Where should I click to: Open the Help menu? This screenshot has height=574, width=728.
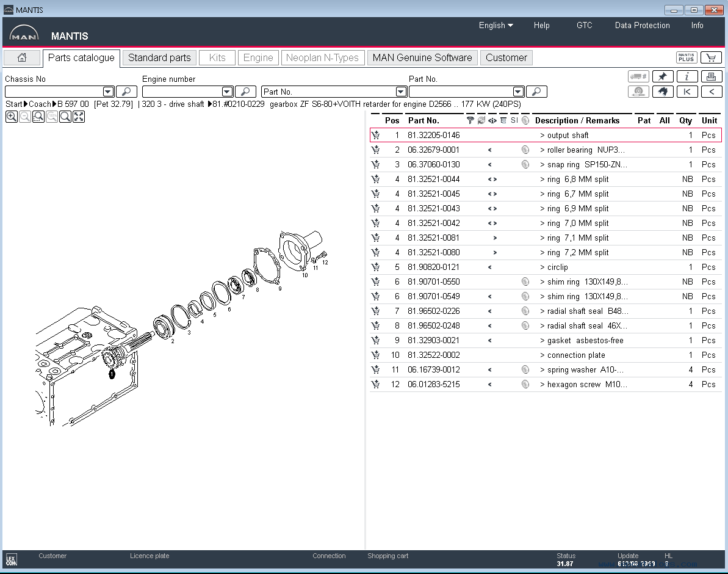point(541,26)
